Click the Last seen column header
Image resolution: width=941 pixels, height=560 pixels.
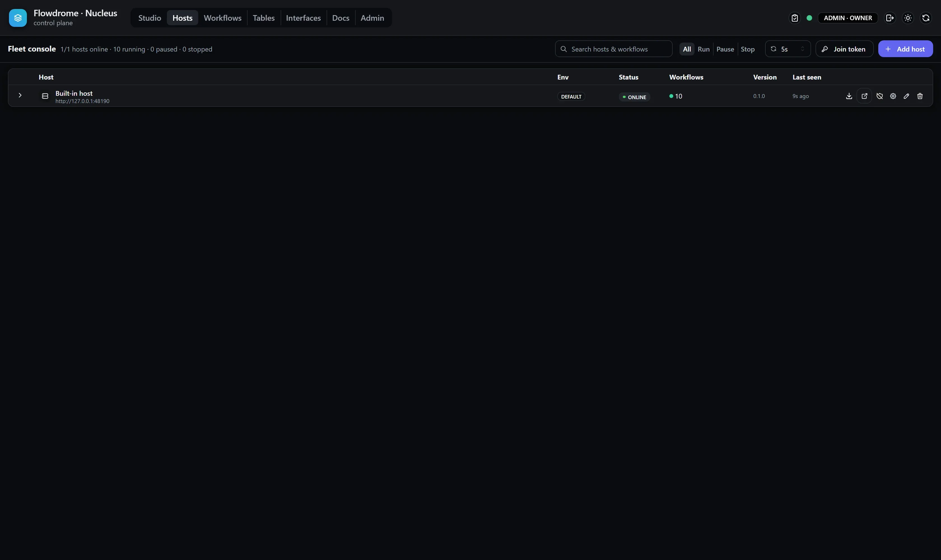pos(807,77)
